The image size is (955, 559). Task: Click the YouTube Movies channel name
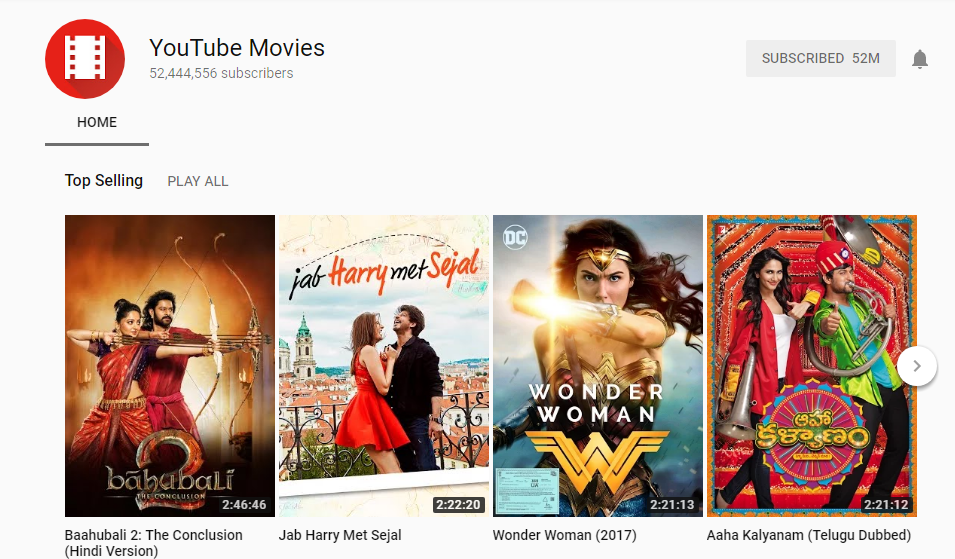[237, 47]
